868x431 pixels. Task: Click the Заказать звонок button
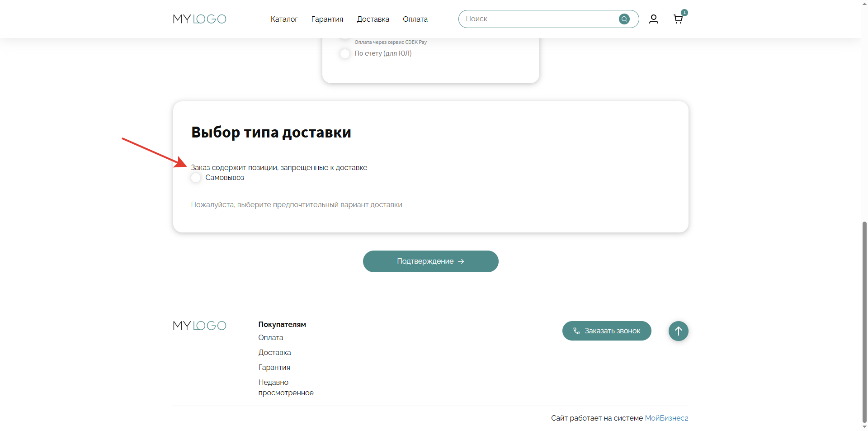tap(606, 331)
